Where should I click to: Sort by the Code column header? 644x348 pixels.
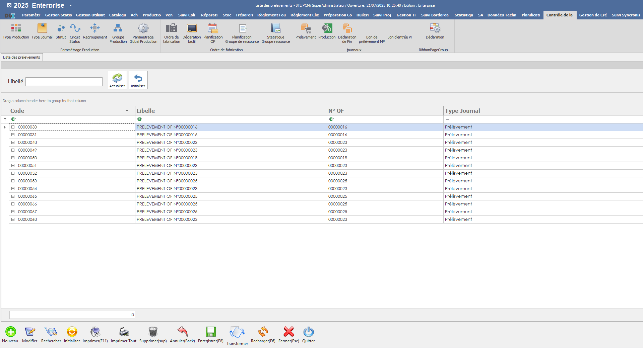coord(67,111)
